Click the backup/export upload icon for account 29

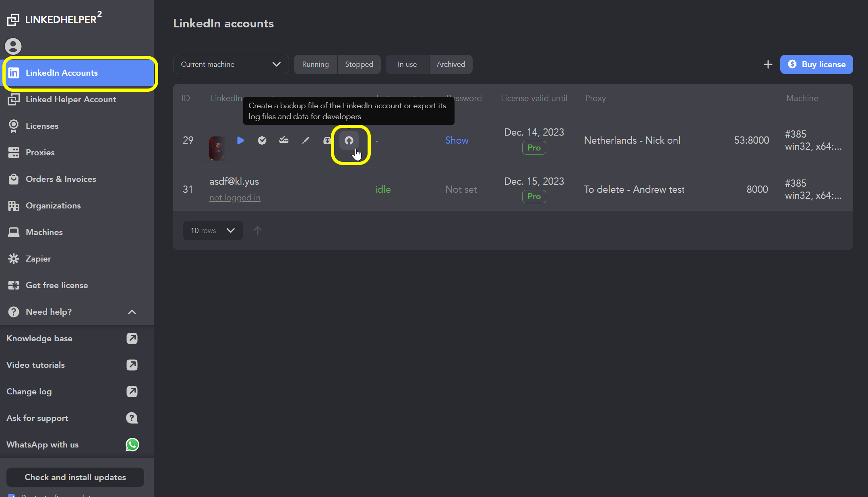[x=349, y=140]
